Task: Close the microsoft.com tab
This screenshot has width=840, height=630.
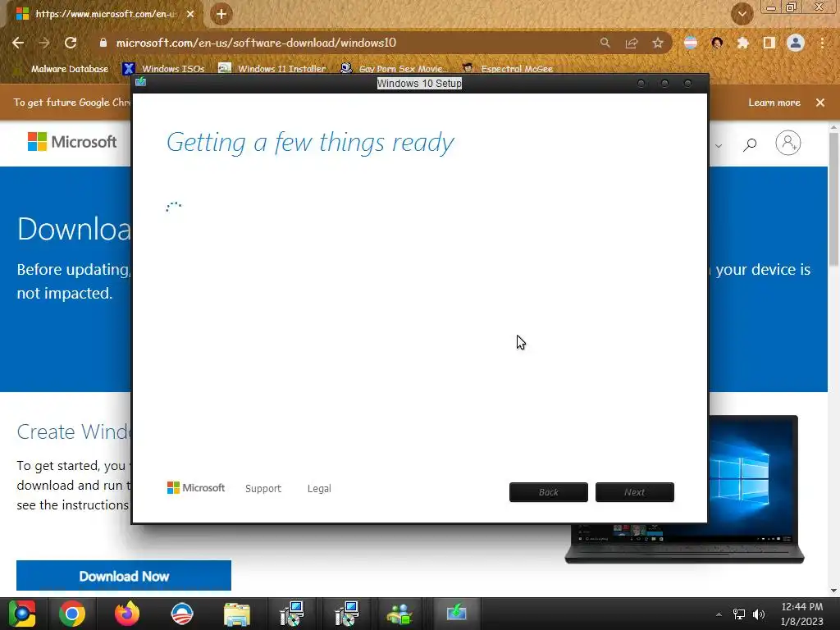Action: [190, 14]
